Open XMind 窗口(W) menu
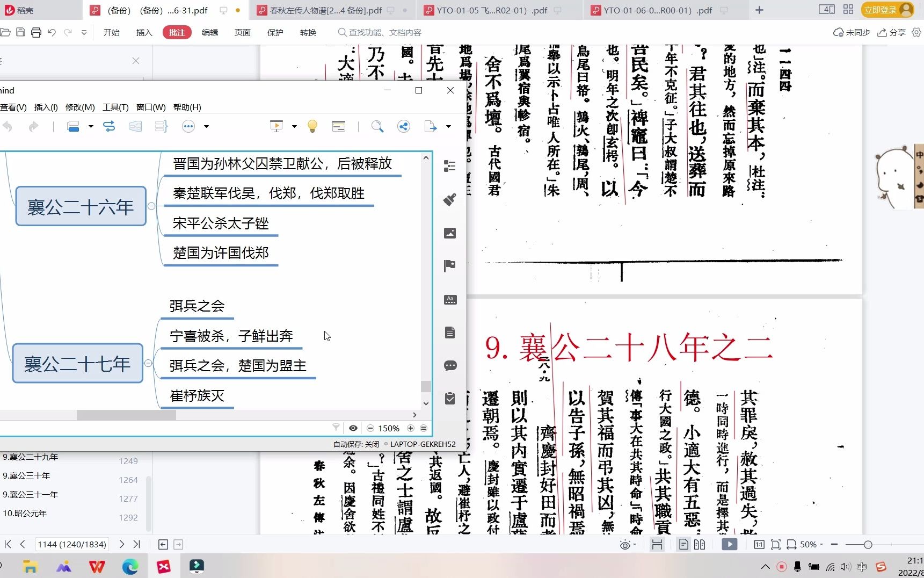Screen dimensions: 924x578 coord(151,107)
